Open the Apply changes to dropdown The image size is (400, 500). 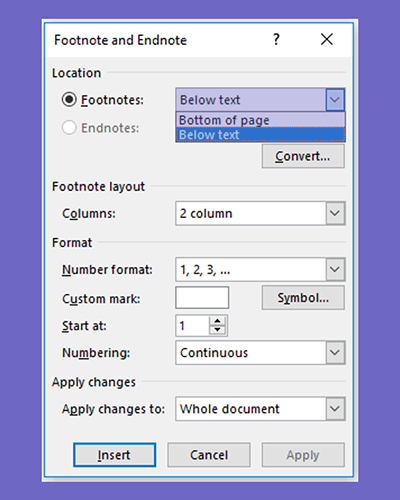335,409
